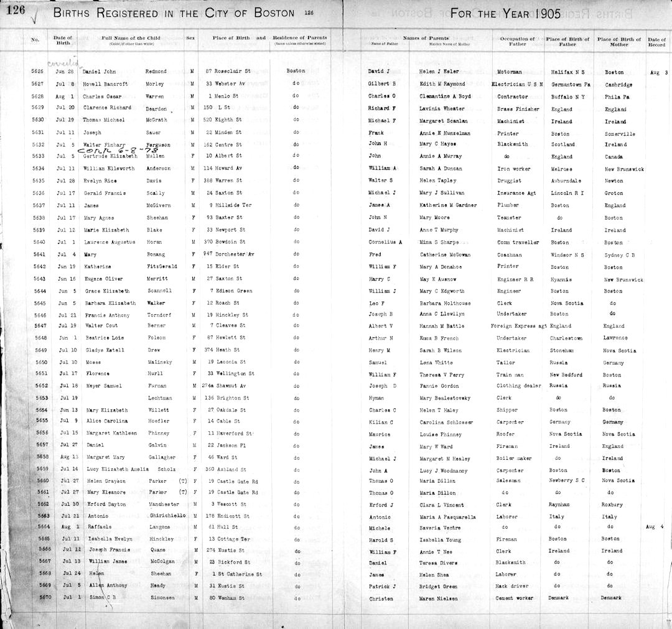Click mother's name "Barbara Holthouse"
This screenshot has width=672, height=629.
click(x=446, y=304)
